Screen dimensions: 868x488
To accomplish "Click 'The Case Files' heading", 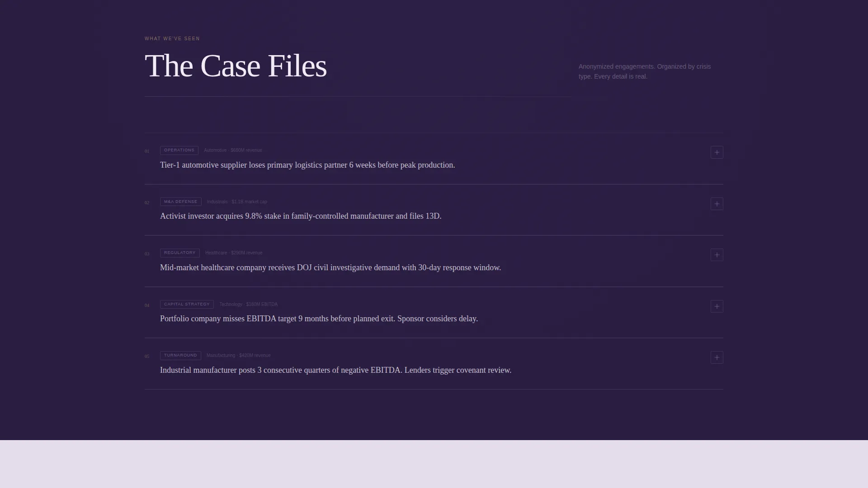I will (x=236, y=66).
